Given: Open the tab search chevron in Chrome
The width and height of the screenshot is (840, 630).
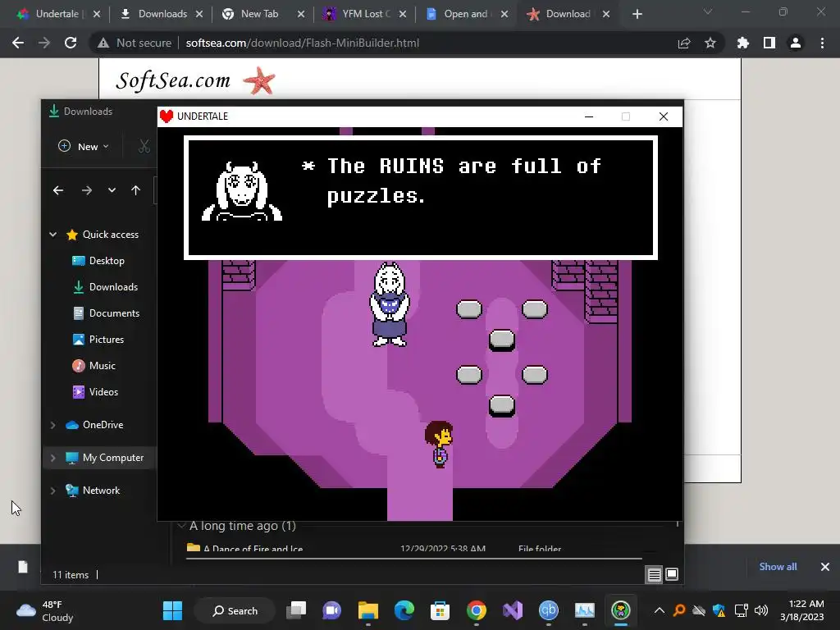Looking at the screenshot, I should pos(708,11).
